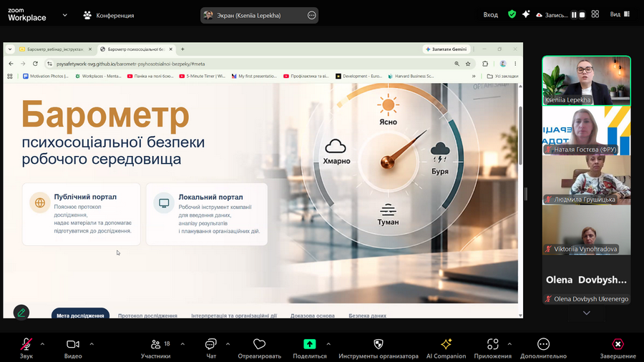Pause the recording
The image size is (644, 362).
click(574, 15)
